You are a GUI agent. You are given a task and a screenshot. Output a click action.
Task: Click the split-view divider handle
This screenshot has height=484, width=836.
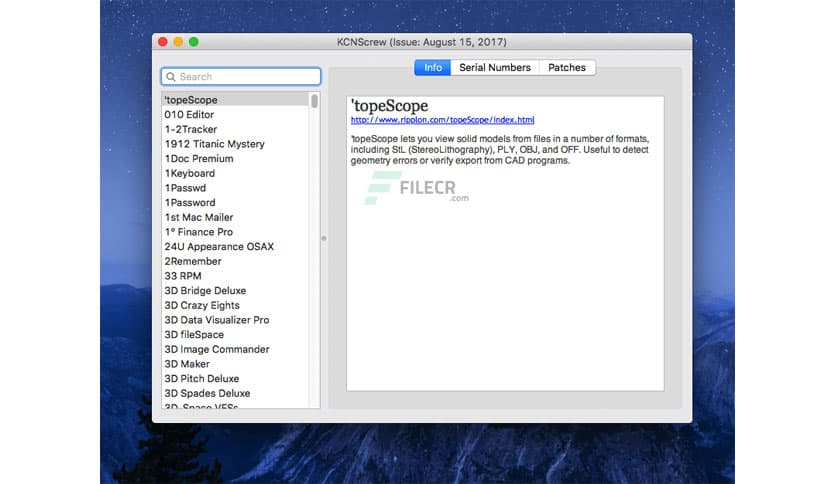(323, 238)
